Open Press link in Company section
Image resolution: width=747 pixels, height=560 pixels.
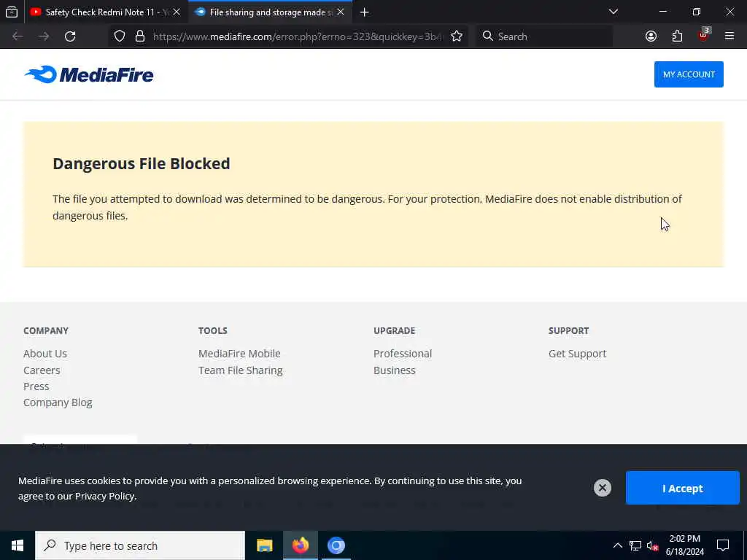tap(36, 386)
